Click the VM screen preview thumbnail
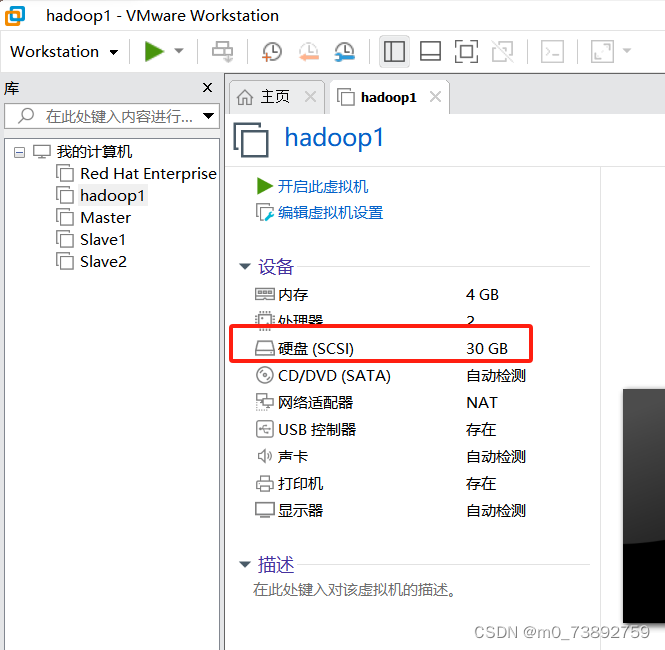 point(644,505)
